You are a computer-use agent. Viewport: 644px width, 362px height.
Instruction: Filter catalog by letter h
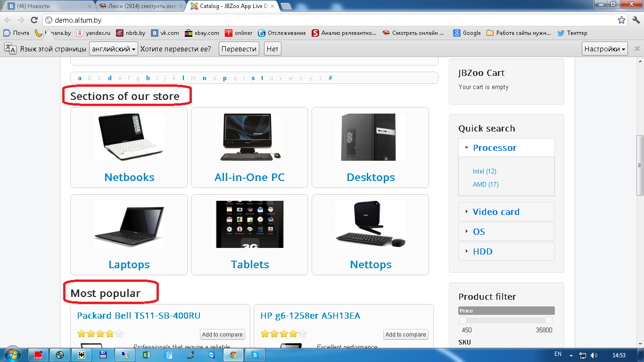(148, 78)
